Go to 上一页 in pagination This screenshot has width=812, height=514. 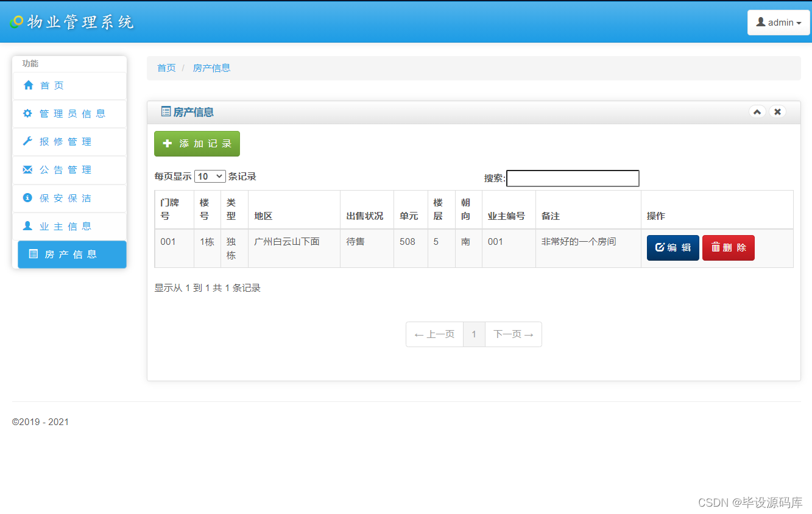click(434, 334)
